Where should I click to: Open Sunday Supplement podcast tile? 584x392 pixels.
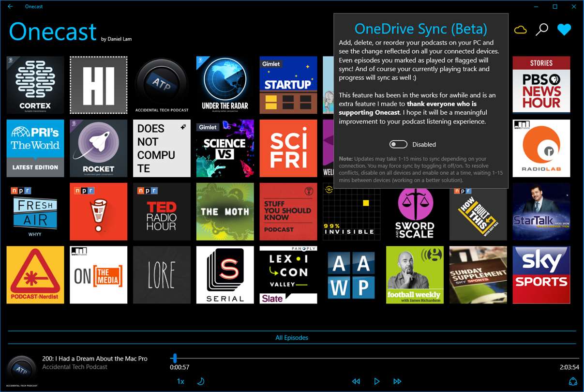click(x=478, y=275)
